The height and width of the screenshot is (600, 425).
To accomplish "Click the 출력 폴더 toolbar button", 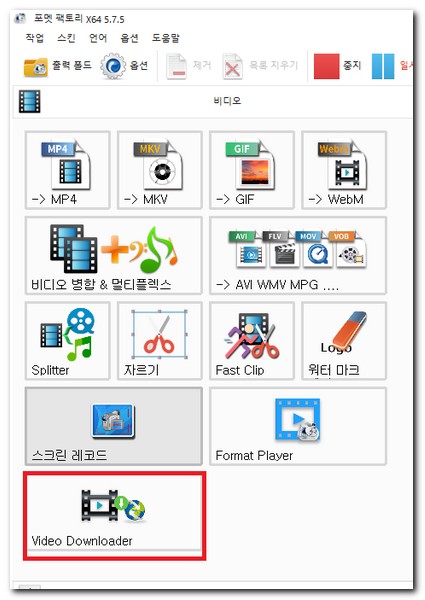I will coord(58,66).
